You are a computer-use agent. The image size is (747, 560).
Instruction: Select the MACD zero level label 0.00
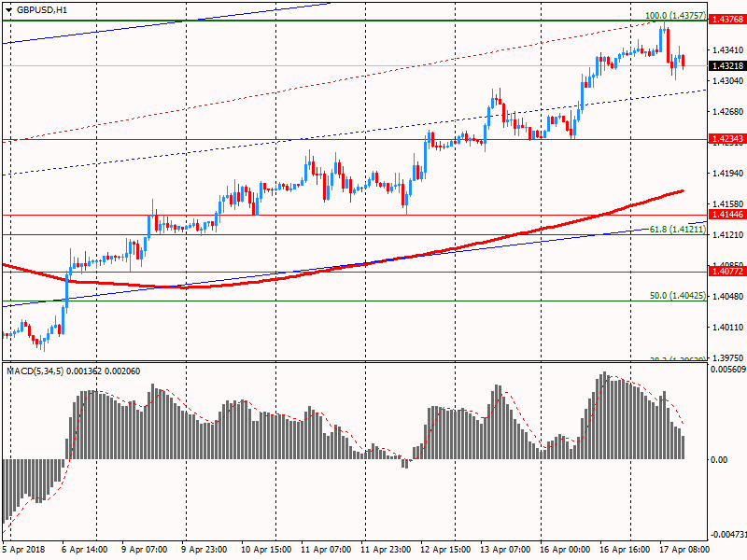pyautogui.click(x=719, y=460)
